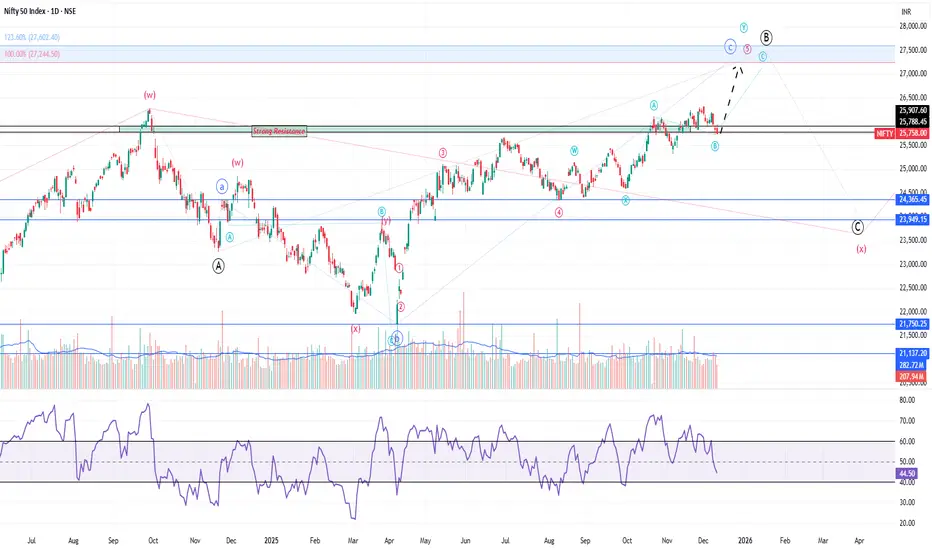The width and height of the screenshot is (932, 550).
Task: Select the pink circled 3 wave label
Action: point(443,153)
